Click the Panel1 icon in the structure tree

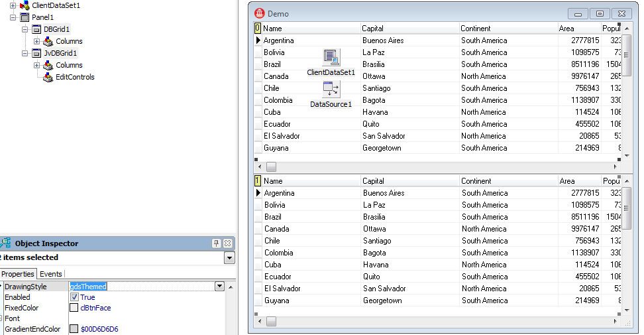pos(25,17)
